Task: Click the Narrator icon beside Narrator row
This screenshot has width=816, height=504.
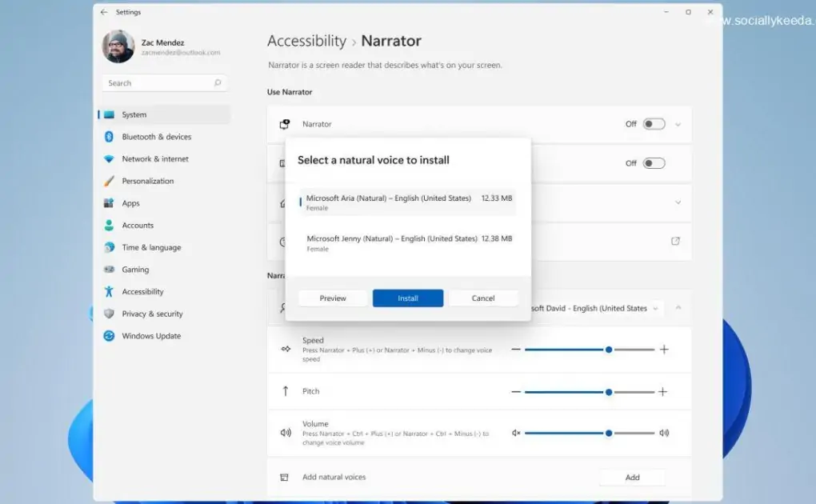Action: click(285, 124)
